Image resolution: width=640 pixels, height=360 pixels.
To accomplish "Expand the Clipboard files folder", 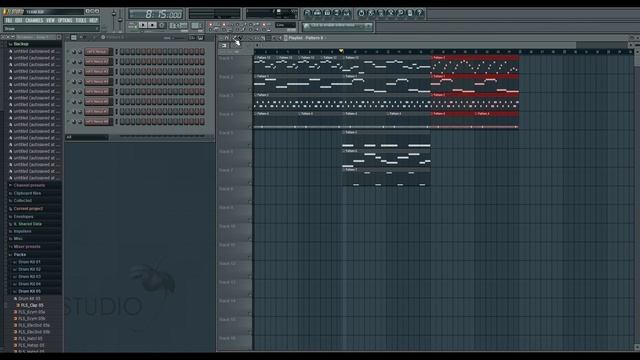I will 27,193.
